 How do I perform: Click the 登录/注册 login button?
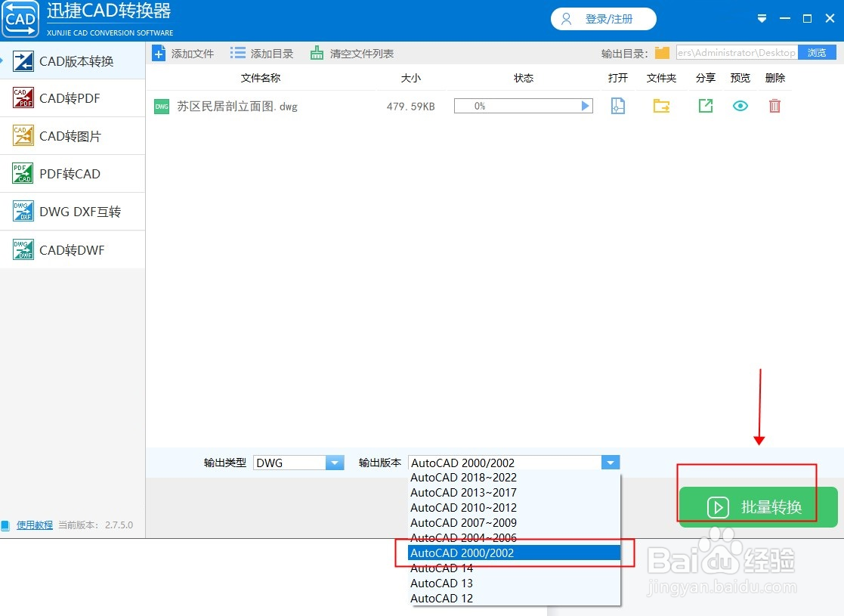604,19
